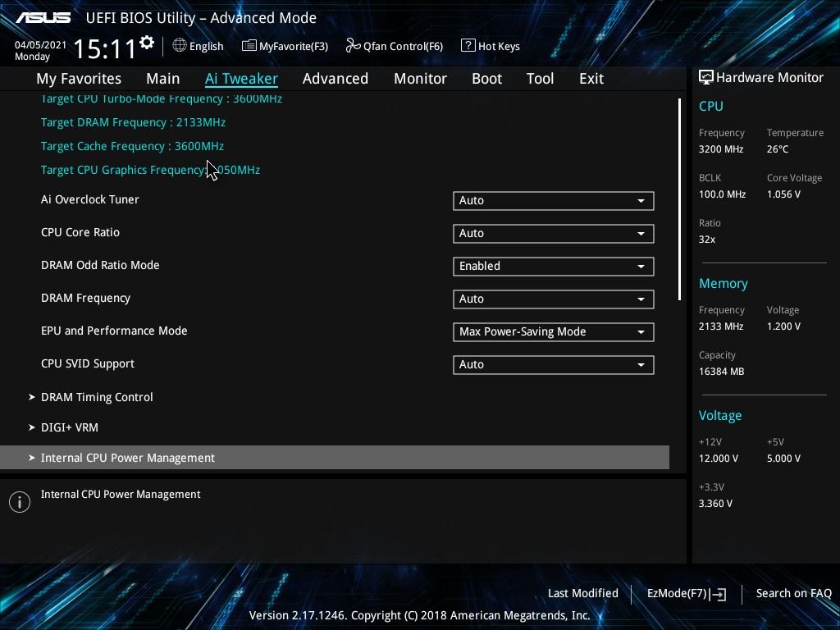Go to the Exit tab
The width and height of the screenshot is (840, 630).
point(591,79)
